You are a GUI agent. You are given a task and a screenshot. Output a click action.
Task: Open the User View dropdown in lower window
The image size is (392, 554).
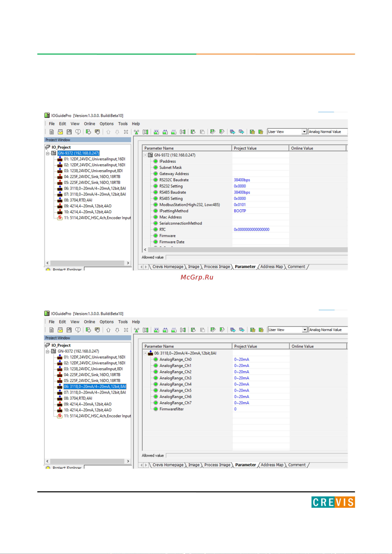[305, 330]
